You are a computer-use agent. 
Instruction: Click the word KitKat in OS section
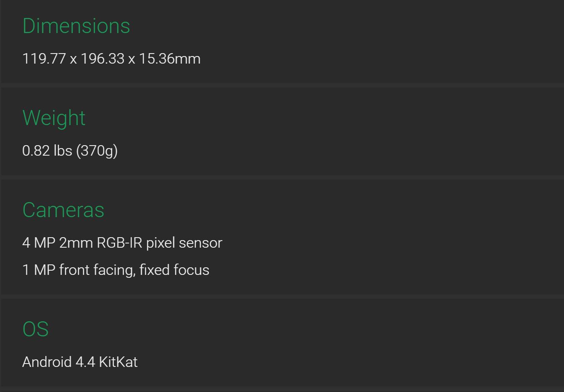pos(118,362)
